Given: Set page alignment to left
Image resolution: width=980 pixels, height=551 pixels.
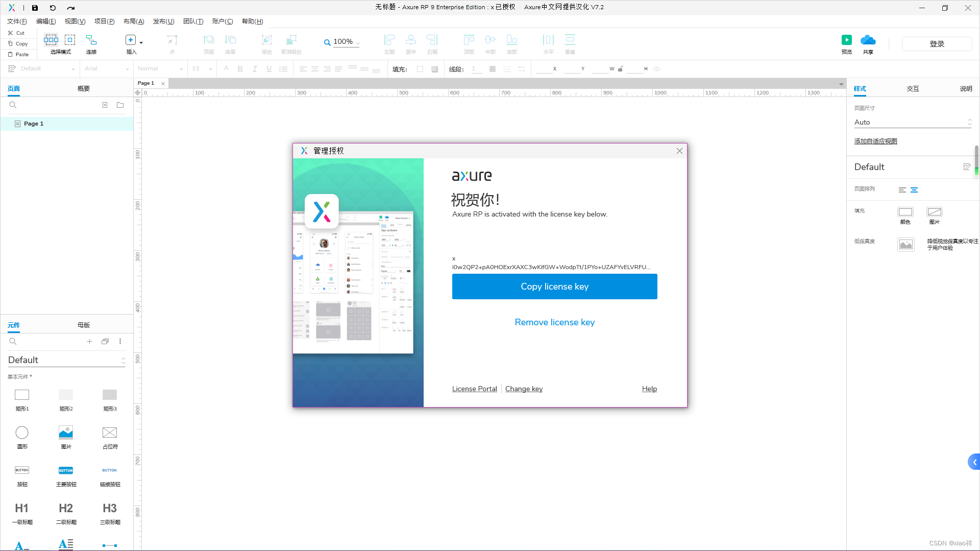Looking at the screenshot, I should pyautogui.click(x=902, y=190).
